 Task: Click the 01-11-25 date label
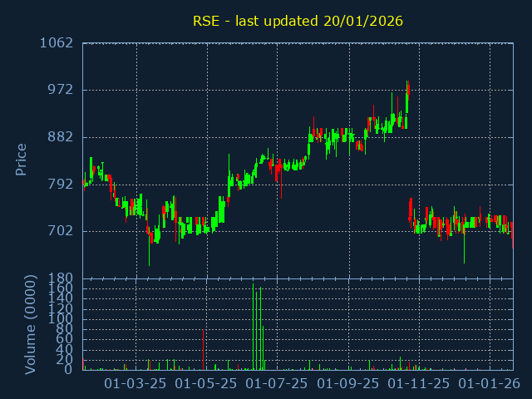point(420,384)
